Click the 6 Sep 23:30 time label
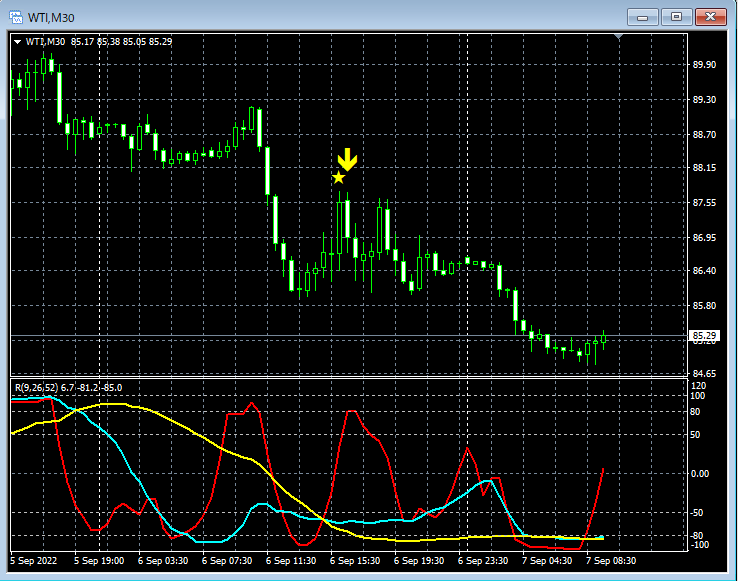 pyautogui.click(x=483, y=561)
